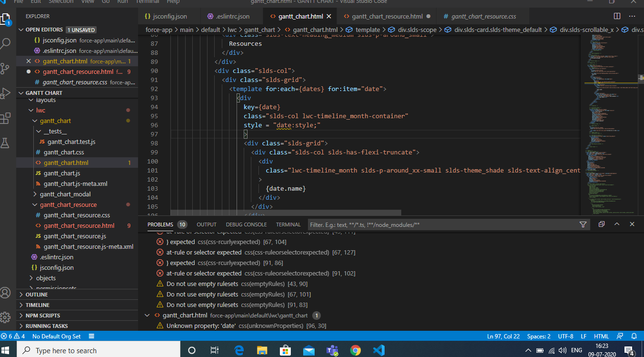The width and height of the screenshot is (644, 357).
Task: Click the editor horizontal scrollbar
Action: [286, 213]
